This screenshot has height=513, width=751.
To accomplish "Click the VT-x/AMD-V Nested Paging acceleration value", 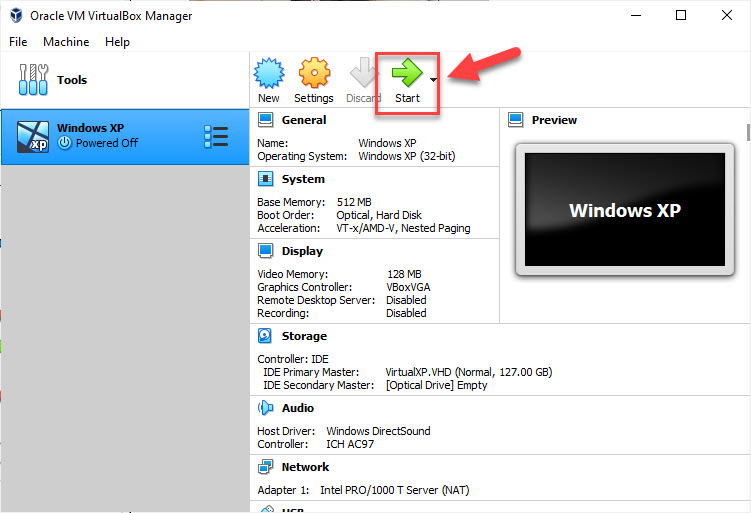I will (x=403, y=228).
